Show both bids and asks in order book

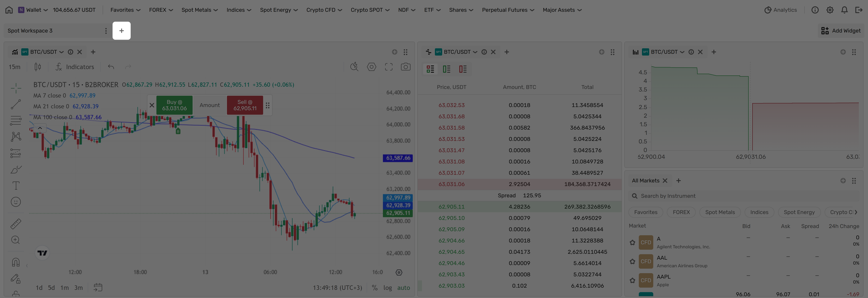coord(430,69)
